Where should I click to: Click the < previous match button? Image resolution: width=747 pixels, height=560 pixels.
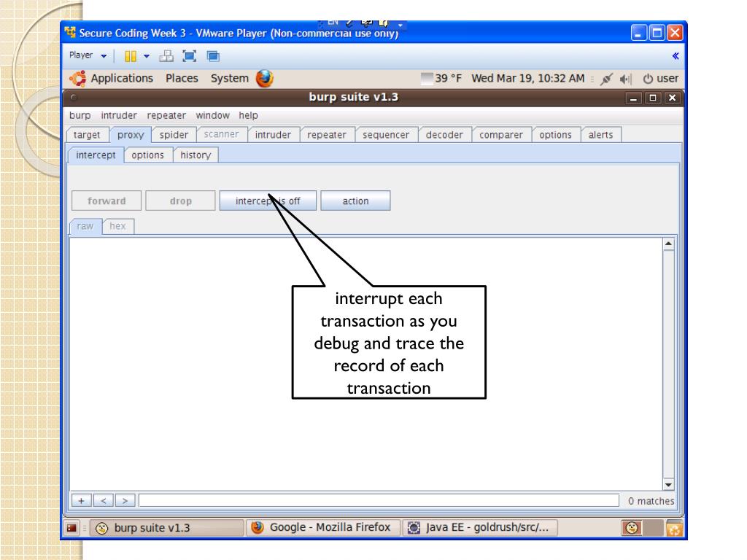click(x=104, y=500)
